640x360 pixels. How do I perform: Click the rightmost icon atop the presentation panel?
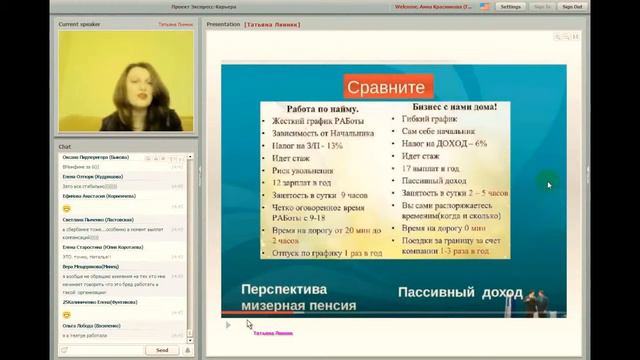point(575,37)
